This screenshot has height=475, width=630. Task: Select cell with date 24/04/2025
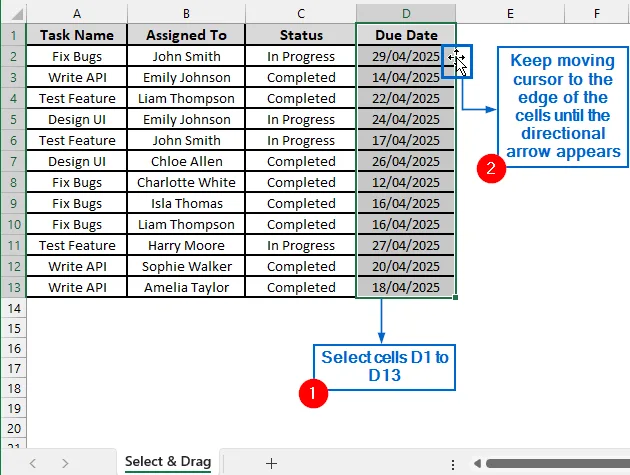406,119
